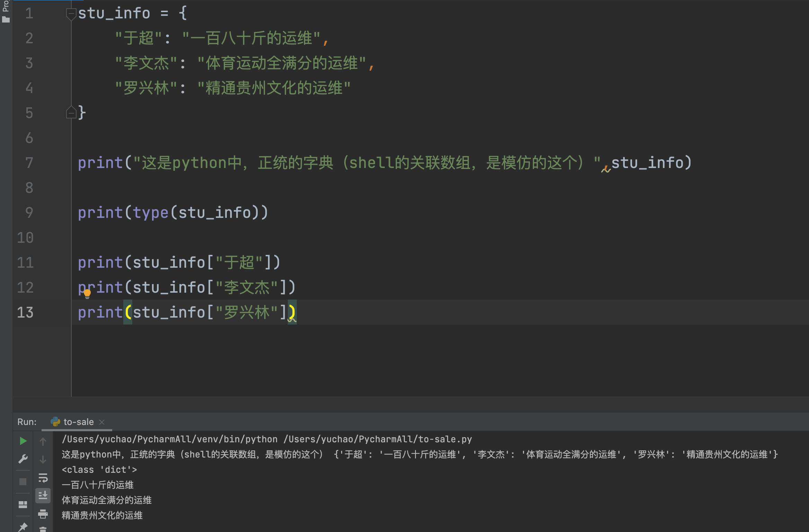Toggle scroll to end of output
The height and width of the screenshot is (532, 809).
coord(43,496)
